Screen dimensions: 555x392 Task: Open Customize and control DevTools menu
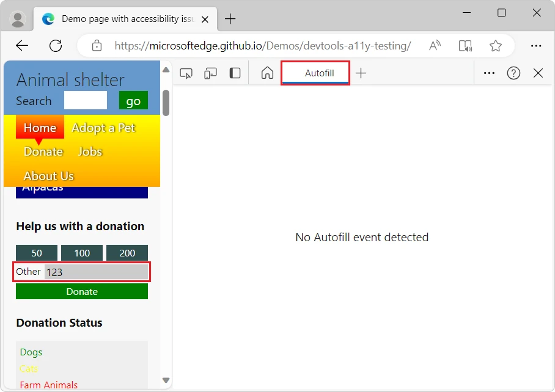(489, 73)
